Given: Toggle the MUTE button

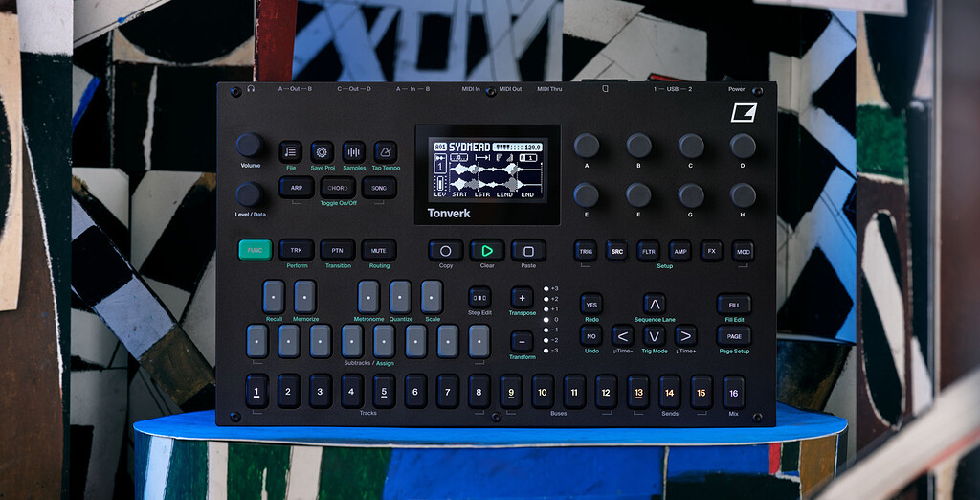Looking at the screenshot, I should (379, 250).
